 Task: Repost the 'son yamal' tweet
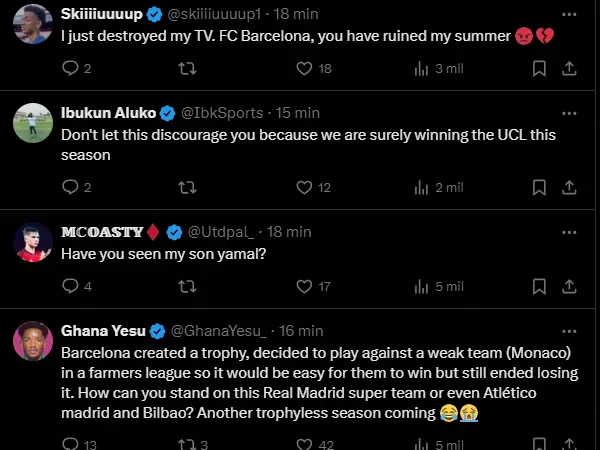(187, 286)
